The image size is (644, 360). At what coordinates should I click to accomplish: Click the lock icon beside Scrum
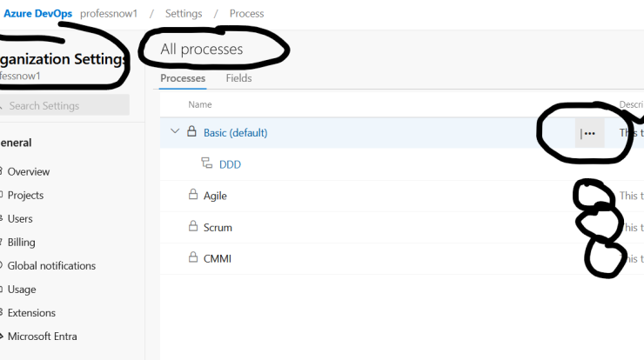click(193, 226)
